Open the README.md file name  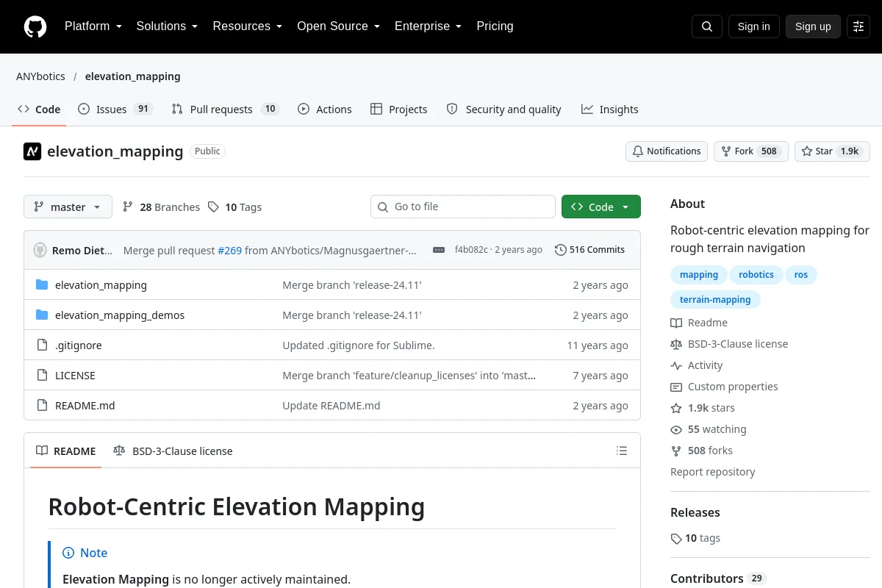pos(85,405)
